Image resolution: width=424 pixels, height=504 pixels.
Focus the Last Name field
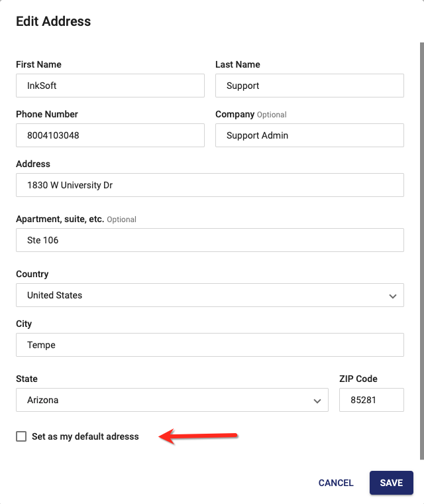pyautogui.click(x=309, y=86)
